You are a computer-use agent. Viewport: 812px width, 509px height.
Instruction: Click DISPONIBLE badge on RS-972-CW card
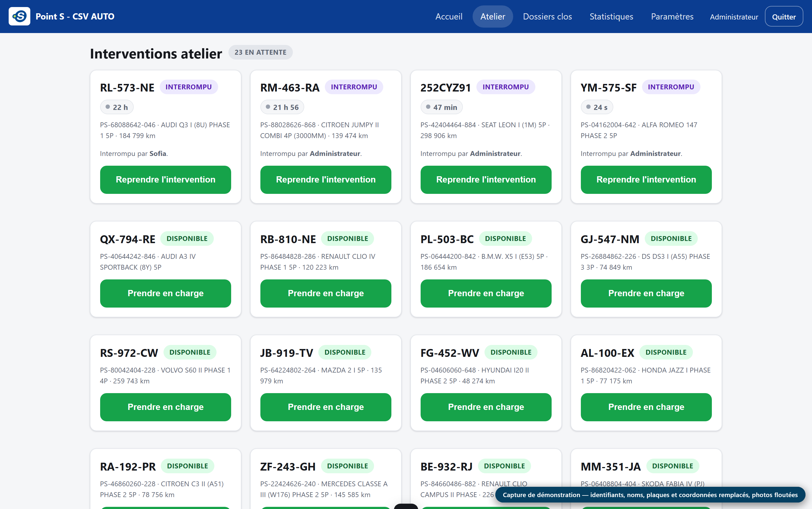pyautogui.click(x=189, y=352)
